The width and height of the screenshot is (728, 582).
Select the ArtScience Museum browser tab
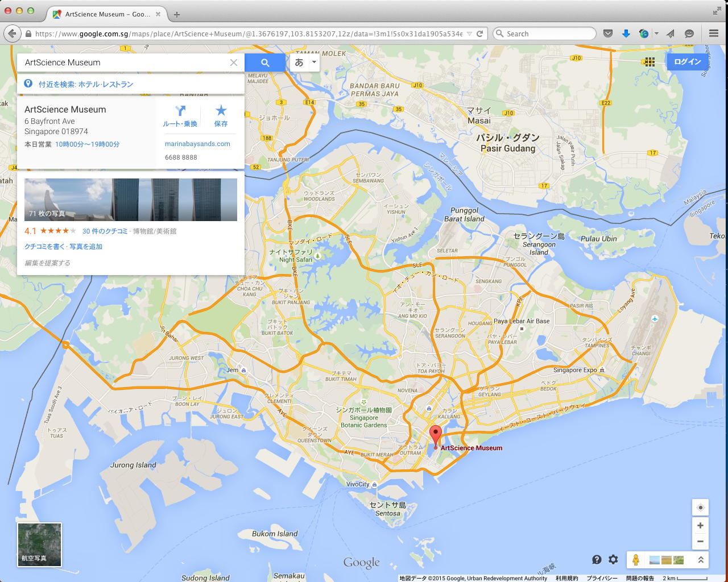point(106,14)
